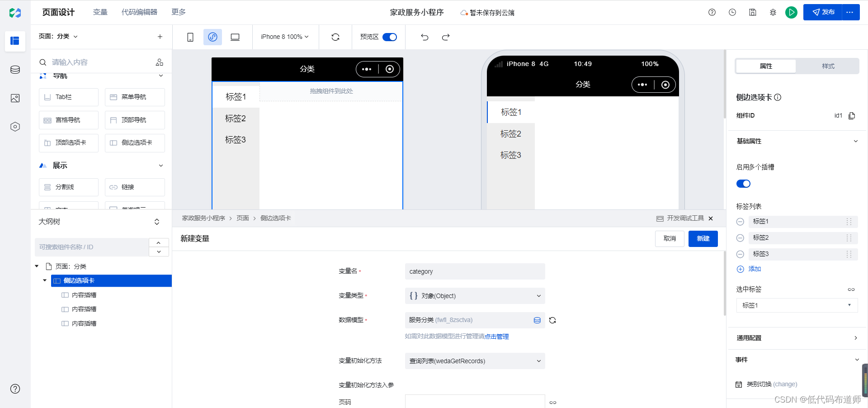Open the page design sidebar icon
The image size is (868, 408).
[15, 41]
